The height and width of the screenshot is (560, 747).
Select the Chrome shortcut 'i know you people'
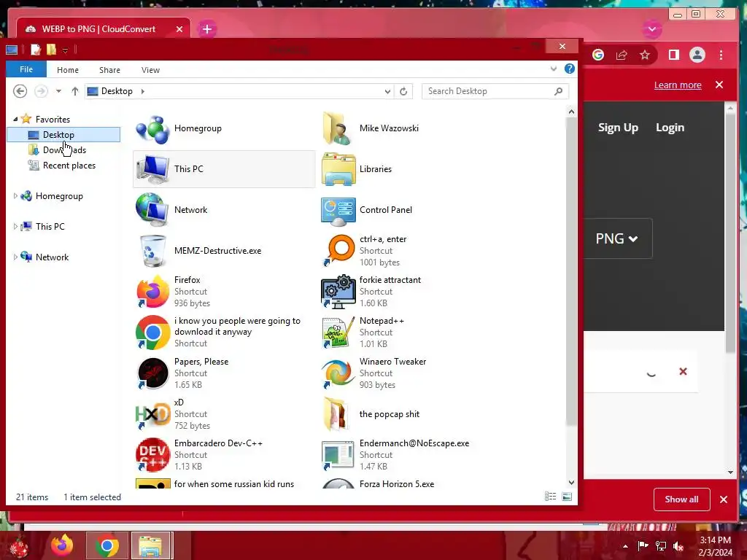click(x=152, y=332)
